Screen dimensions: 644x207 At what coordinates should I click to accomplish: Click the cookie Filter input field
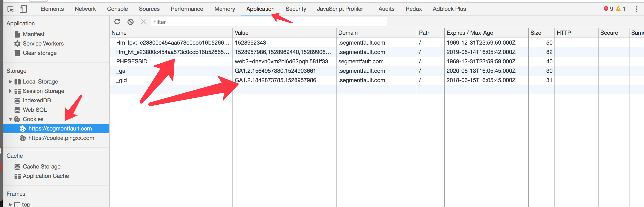click(x=269, y=22)
